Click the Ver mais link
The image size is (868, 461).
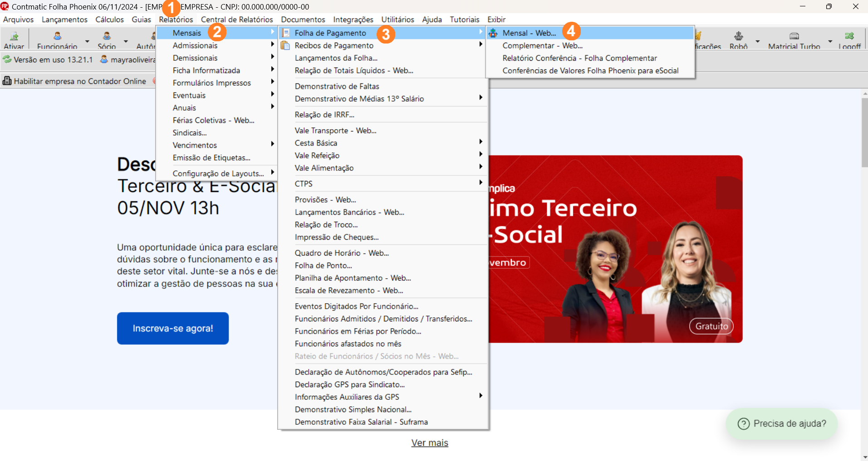[x=430, y=442]
